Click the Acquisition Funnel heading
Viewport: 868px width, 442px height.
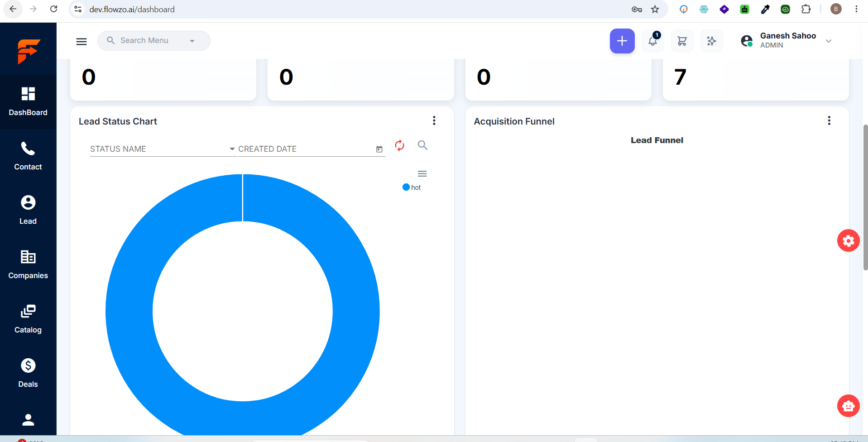coord(514,121)
